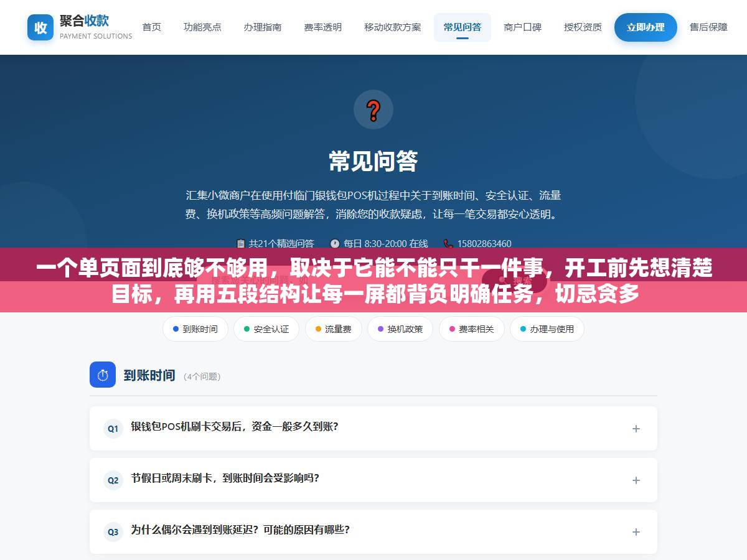
Task: Click the plus icon on Q2 row
Action: [x=636, y=480]
